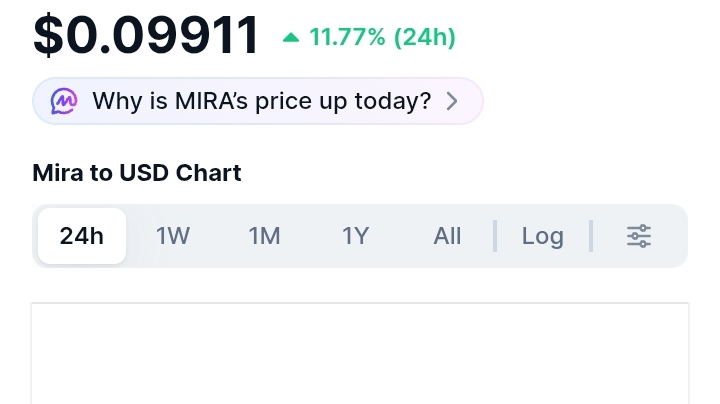Choose the 1Y chart timeframe
The image size is (720, 404).
(x=356, y=236)
